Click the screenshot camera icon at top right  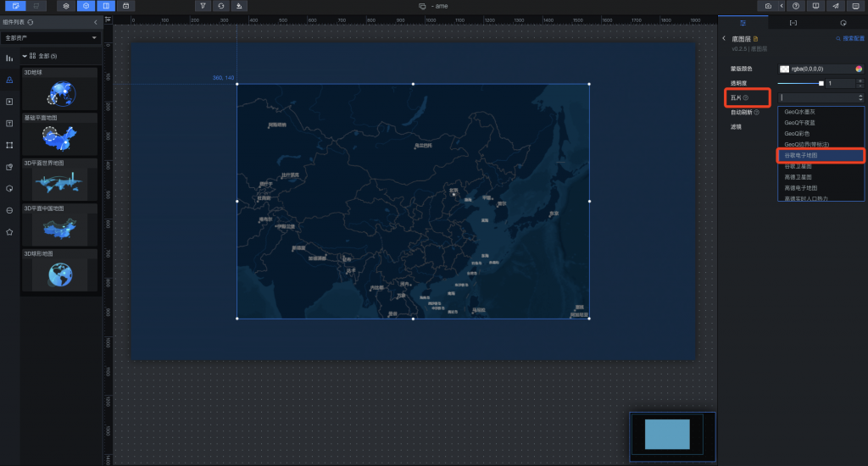click(x=768, y=6)
